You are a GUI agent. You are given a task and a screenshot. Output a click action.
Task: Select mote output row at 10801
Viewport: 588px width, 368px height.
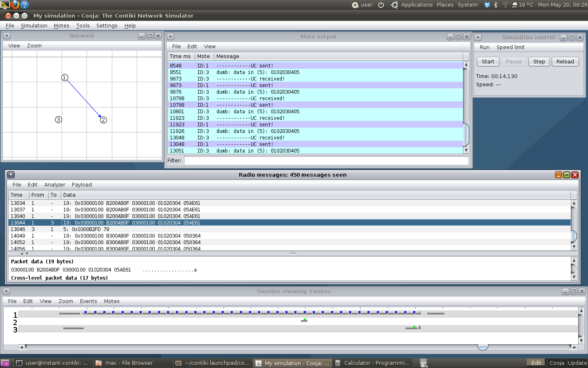[x=315, y=112]
